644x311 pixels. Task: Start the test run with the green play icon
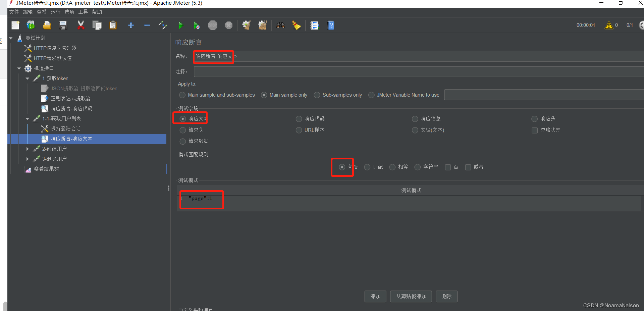pyautogui.click(x=181, y=25)
